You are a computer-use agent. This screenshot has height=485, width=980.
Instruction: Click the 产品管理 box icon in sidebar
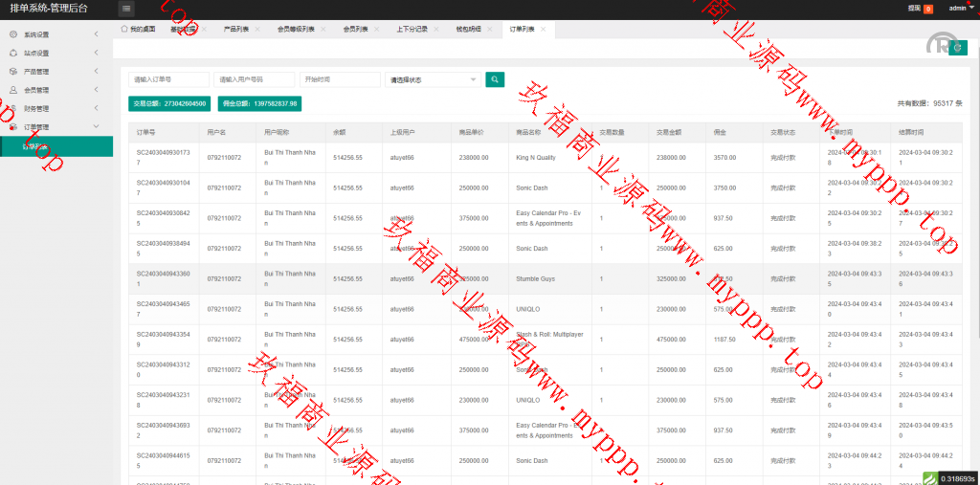tap(13, 72)
